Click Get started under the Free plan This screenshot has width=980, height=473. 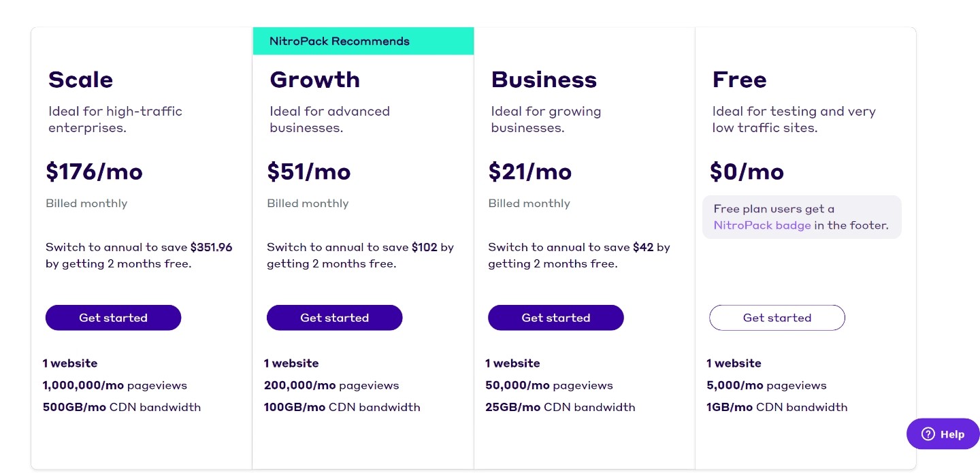point(777,318)
